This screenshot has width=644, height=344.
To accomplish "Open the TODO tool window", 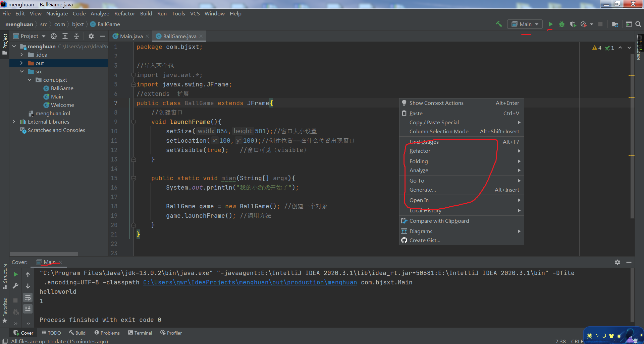I will [x=51, y=333].
